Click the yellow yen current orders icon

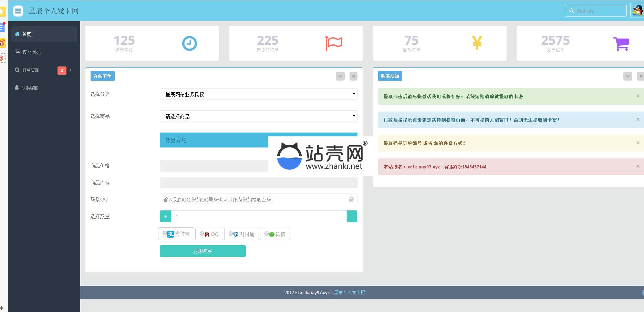pos(477,43)
